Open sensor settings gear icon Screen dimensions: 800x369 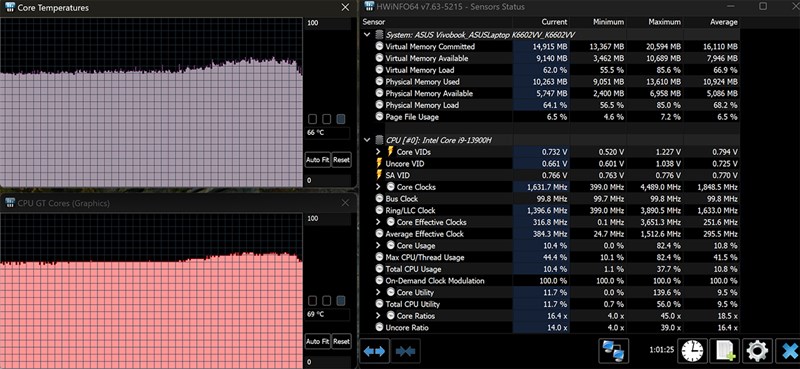[757, 351]
